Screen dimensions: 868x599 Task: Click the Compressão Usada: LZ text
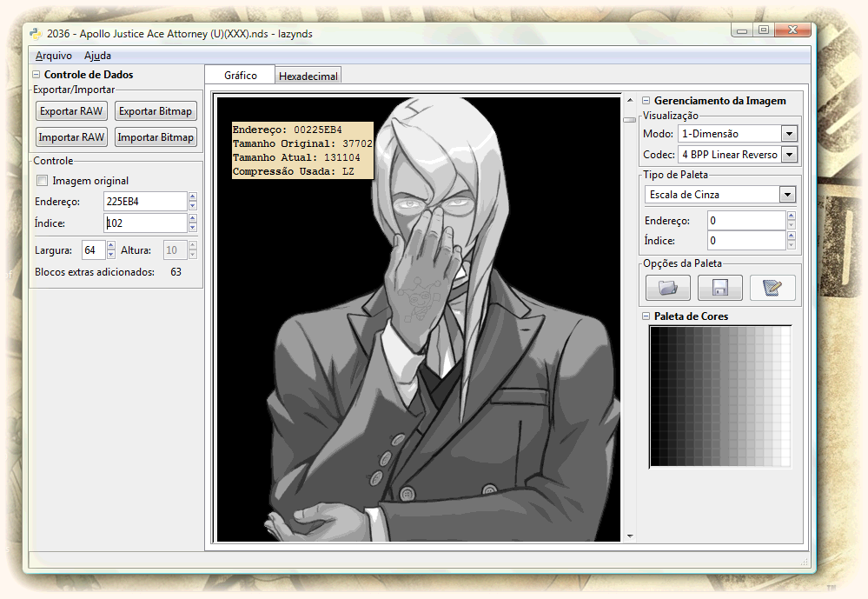pyautogui.click(x=294, y=171)
